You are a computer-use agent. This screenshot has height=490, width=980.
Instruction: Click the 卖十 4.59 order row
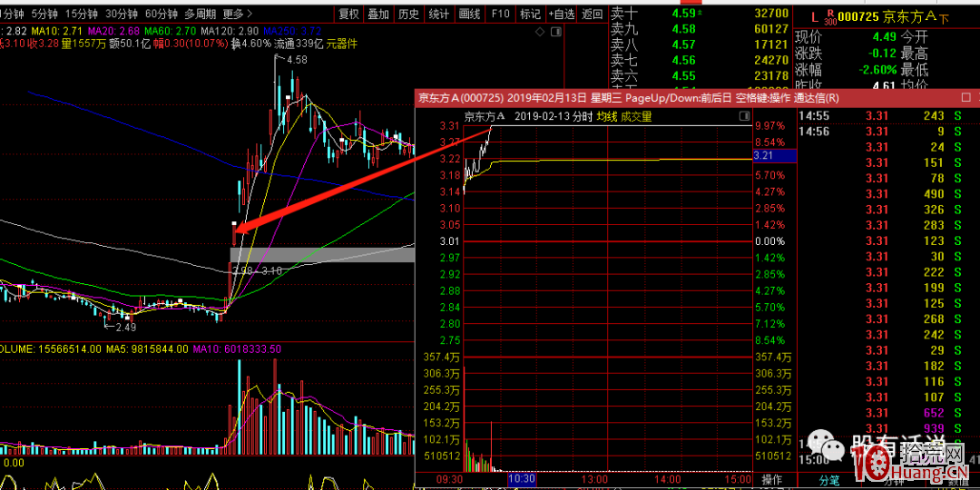700,12
